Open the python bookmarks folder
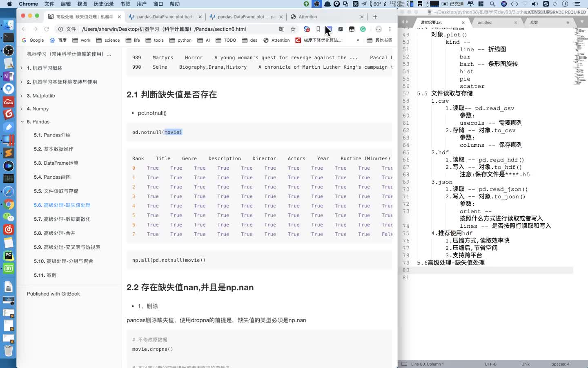The height and width of the screenshot is (368, 588). coord(180,40)
